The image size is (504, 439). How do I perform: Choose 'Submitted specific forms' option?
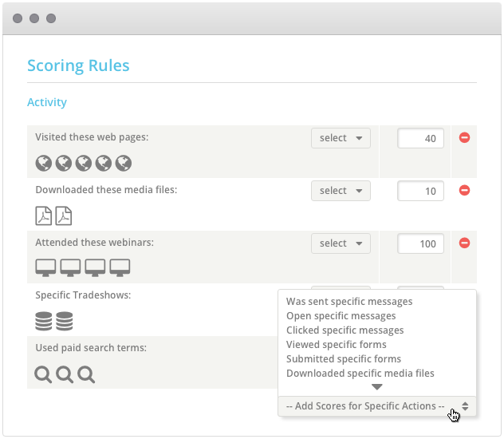[x=344, y=359]
